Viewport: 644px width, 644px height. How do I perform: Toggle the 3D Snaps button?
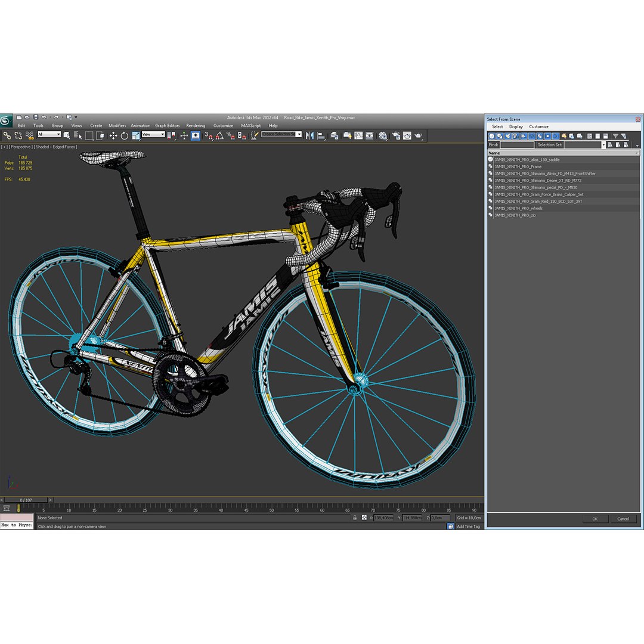click(209, 135)
